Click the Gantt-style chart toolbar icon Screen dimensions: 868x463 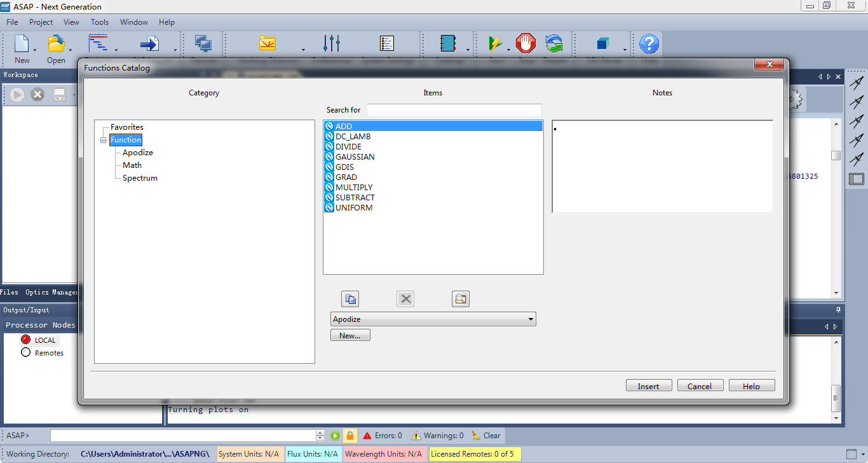[x=98, y=44]
